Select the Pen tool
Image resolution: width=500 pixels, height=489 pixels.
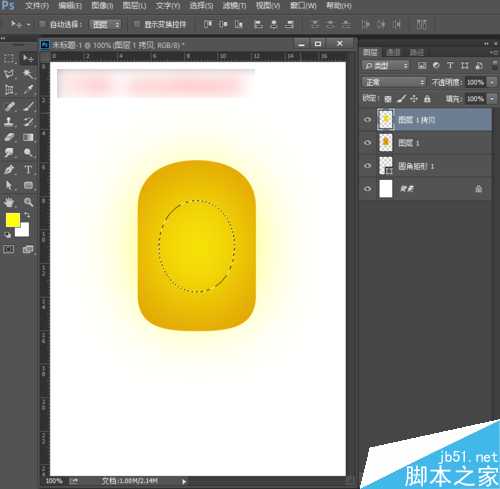9,169
